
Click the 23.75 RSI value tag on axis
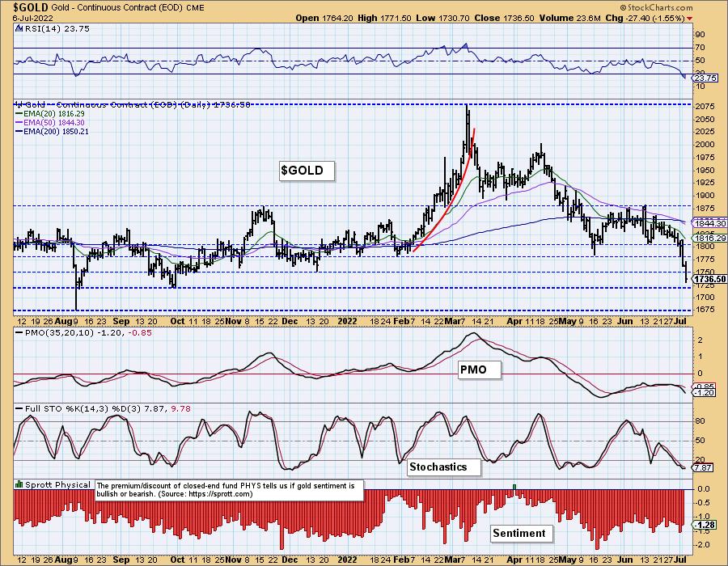pyautogui.click(x=706, y=78)
